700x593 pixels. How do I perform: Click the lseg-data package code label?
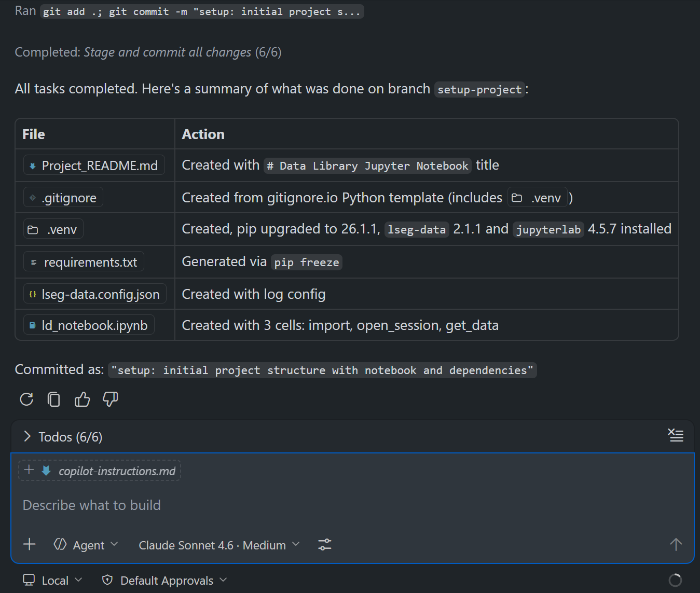(x=417, y=229)
